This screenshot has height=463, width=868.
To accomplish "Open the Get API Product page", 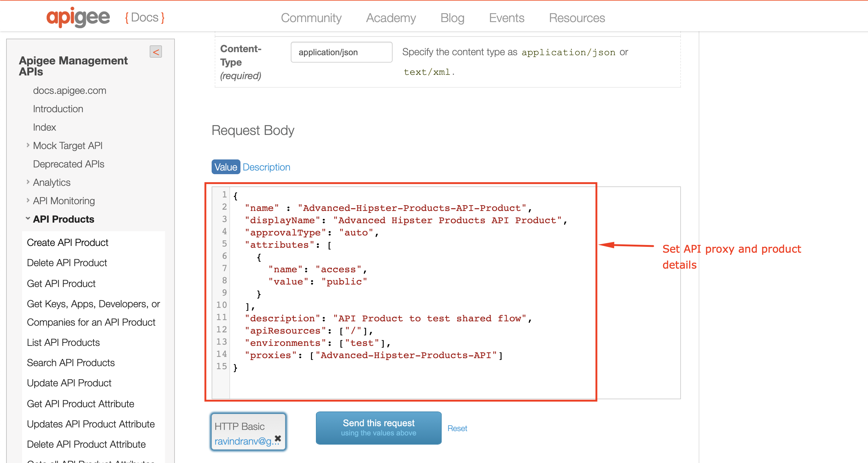I will (61, 283).
